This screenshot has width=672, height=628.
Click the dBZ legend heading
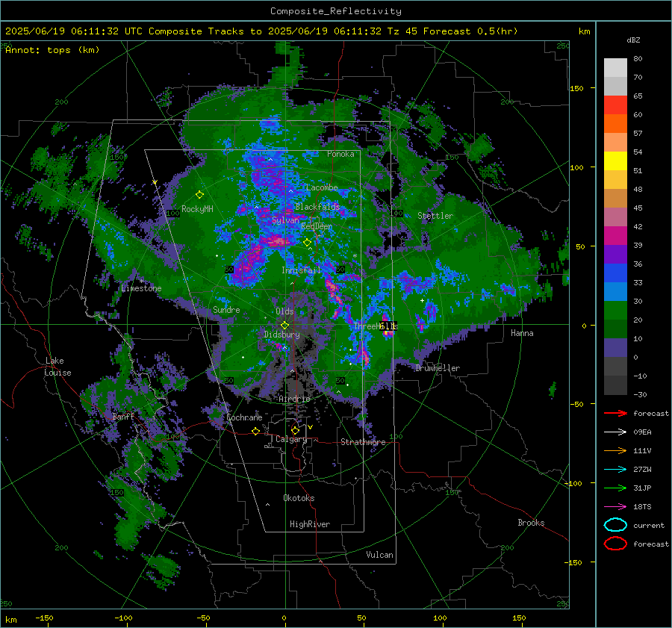point(633,40)
